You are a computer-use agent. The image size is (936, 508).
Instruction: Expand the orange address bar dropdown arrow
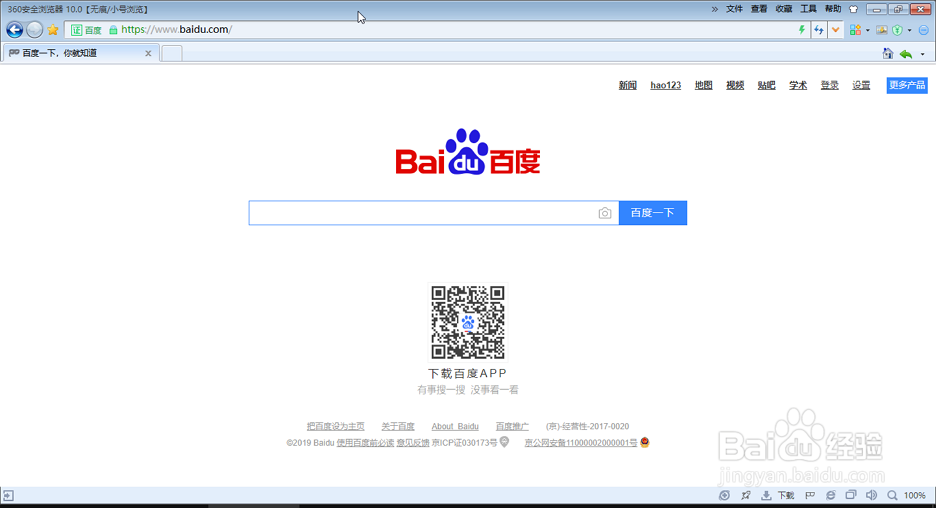coord(836,30)
